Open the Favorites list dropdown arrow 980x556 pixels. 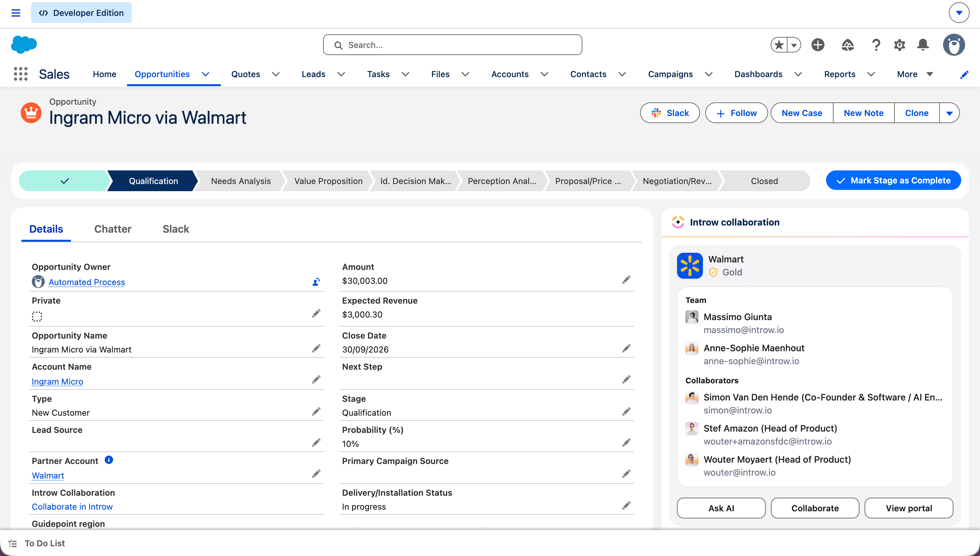point(794,45)
